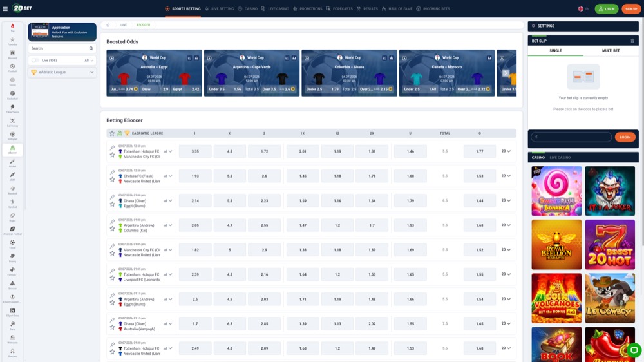Open the Promotions tab
This screenshot has height=362, width=644.
tap(307, 8)
